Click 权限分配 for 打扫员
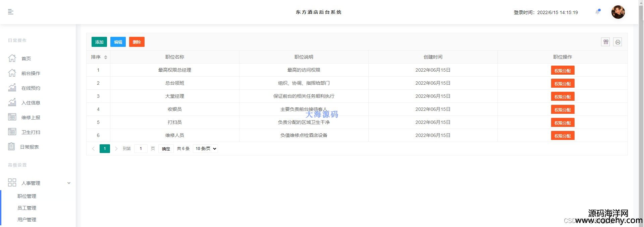Viewport: 644px width, 227px height. [562, 123]
